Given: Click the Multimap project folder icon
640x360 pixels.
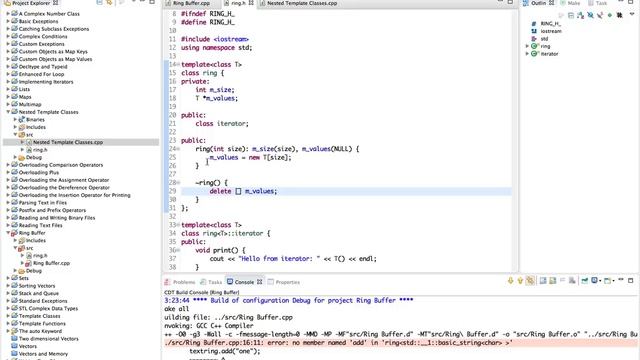Looking at the screenshot, I should point(14,104).
